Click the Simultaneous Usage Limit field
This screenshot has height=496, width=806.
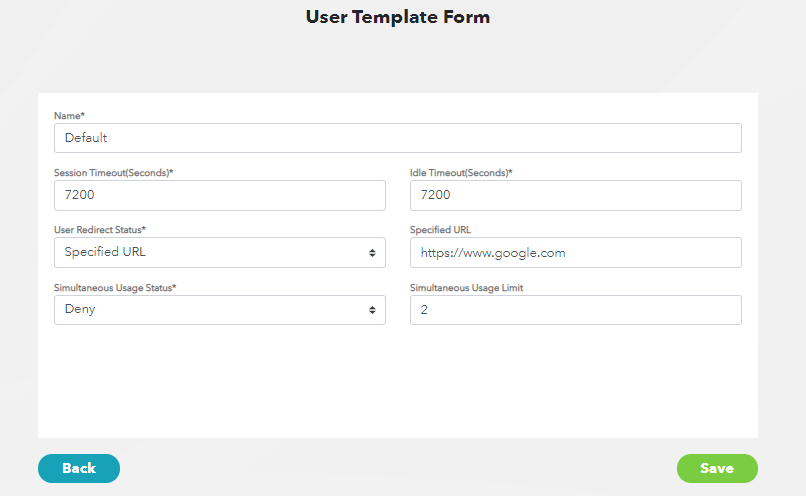coord(575,310)
